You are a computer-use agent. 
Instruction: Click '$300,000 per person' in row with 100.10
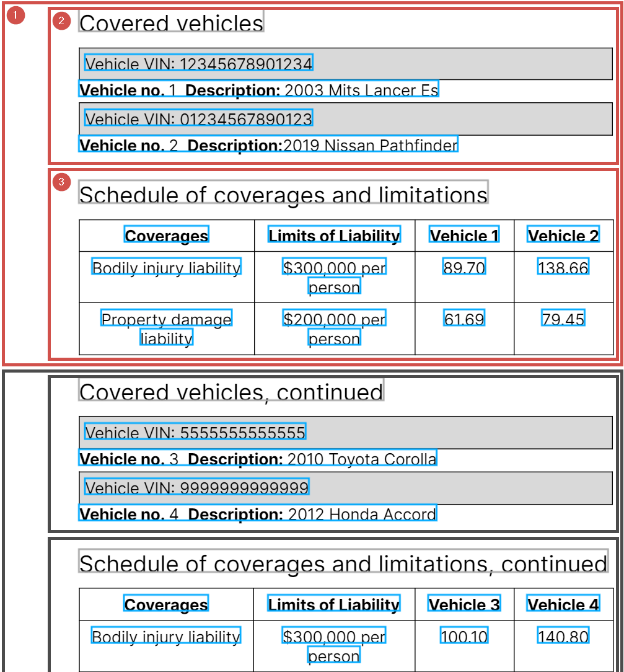coord(334,645)
